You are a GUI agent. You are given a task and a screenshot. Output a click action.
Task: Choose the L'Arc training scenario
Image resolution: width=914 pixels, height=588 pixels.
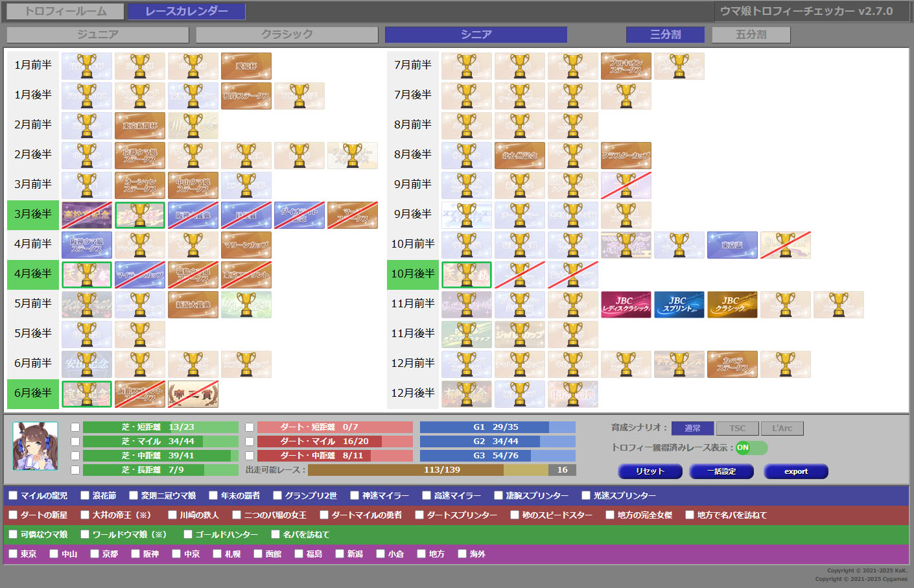click(x=782, y=429)
